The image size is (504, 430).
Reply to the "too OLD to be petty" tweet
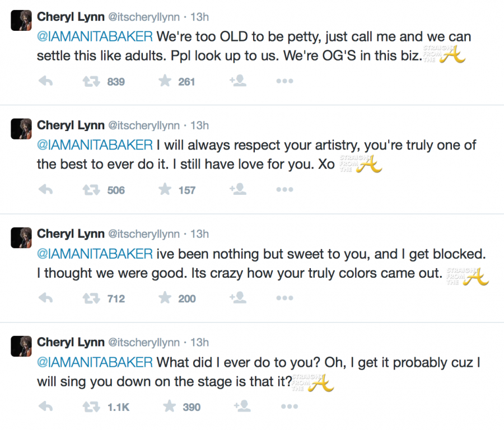(x=45, y=81)
